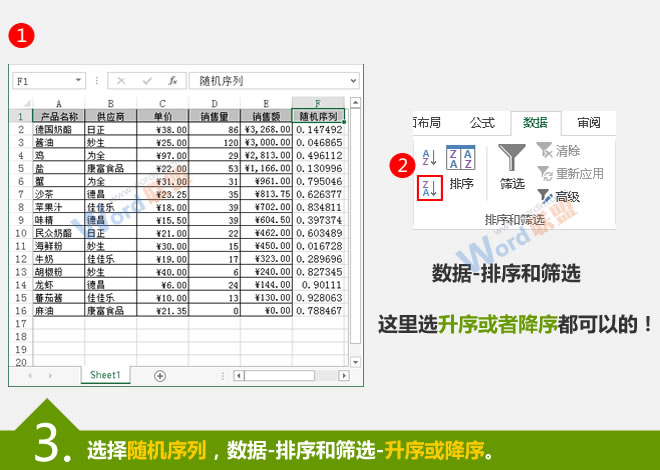
Task: Click cell with value ¥813.75
Action: (x=266, y=194)
